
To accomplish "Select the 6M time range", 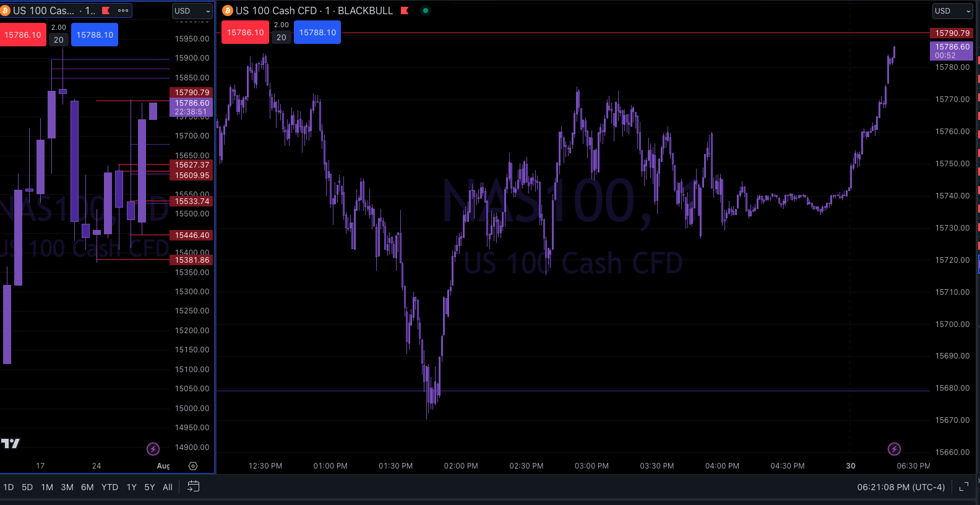I will point(87,487).
